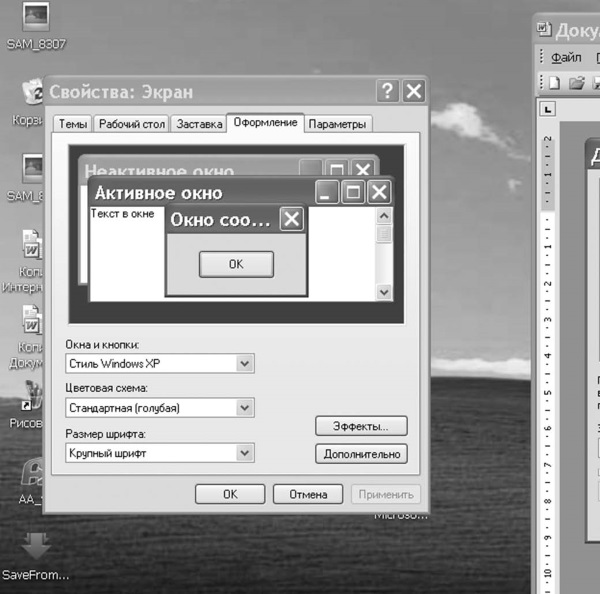The image size is (600, 594).
Task: Switch to the Рабочий стол tab
Action: (131, 124)
